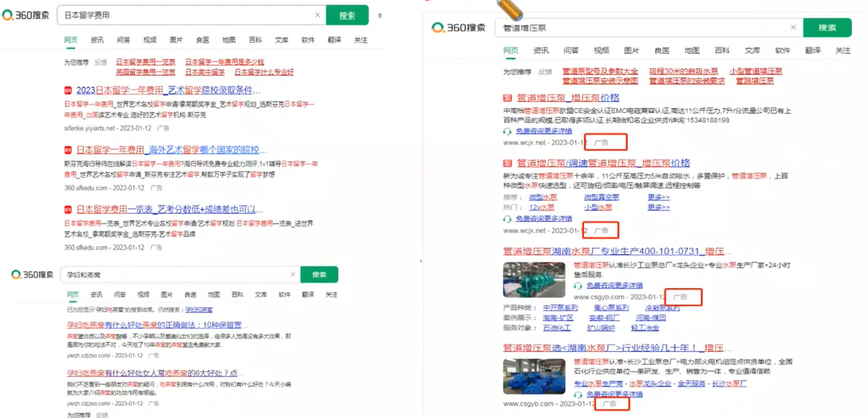The width and height of the screenshot is (868, 418).
Task: Click headset icon under 管道增压泵_增压泵价格 result
Action: [x=507, y=132]
